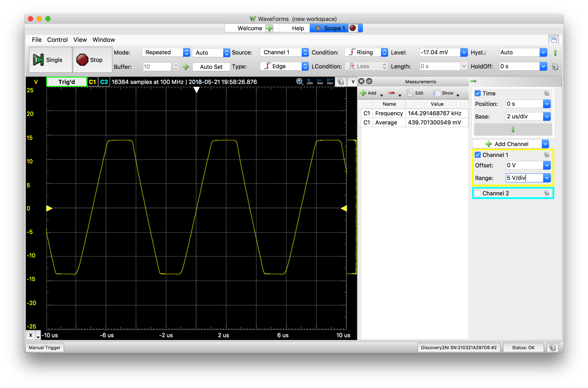Open the Control menu
Screen dimensions: 588x388
[57, 40]
